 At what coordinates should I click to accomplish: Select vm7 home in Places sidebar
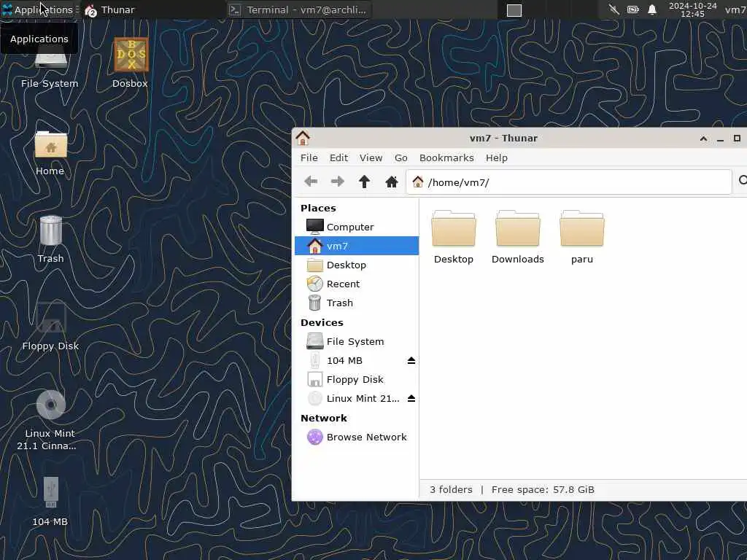[x=356, y=246]
